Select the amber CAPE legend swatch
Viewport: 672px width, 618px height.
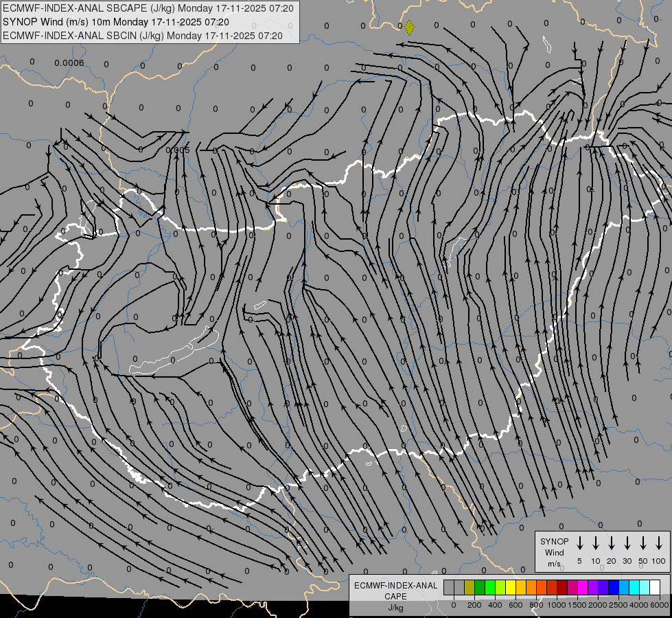click(521, 587)
